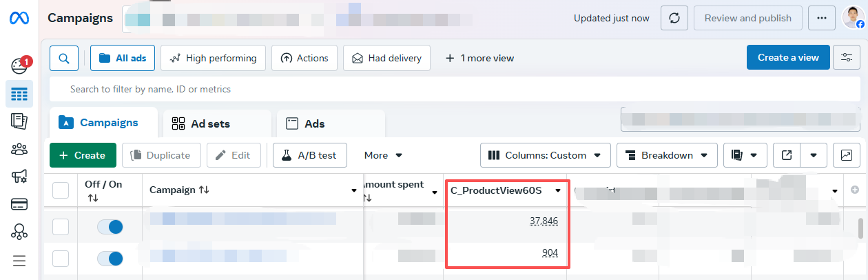Open the Breakdown dropdown

pos(666,155)
